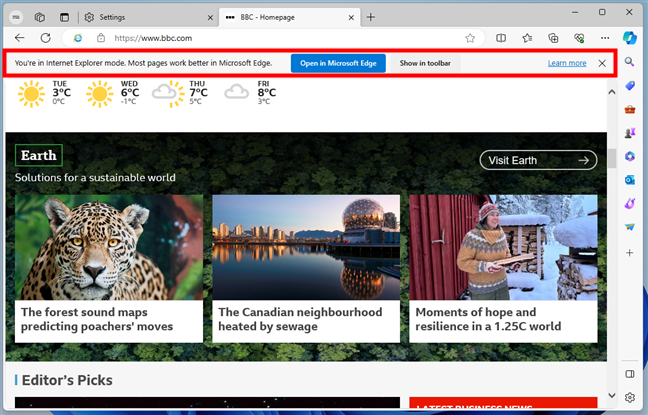The image size is (648, 415).
Task: Click the address bar URL
Action: (153, 38)
